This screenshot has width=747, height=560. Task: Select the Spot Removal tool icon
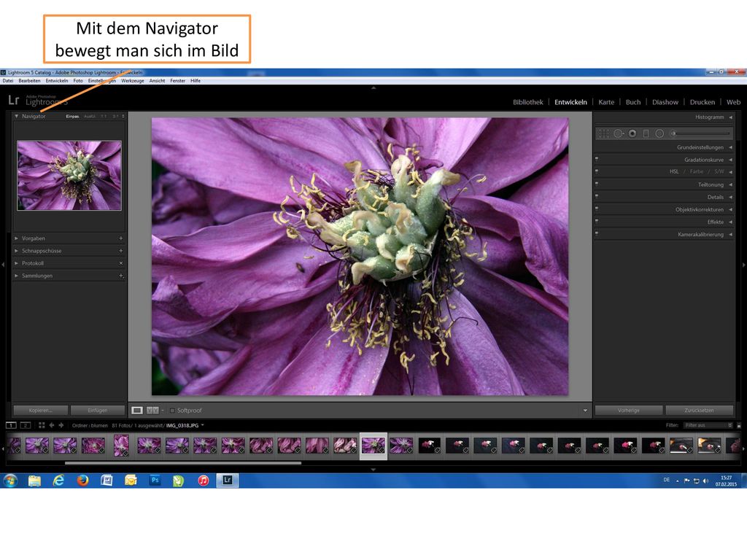pyautogui.click(x=619, y=134)
